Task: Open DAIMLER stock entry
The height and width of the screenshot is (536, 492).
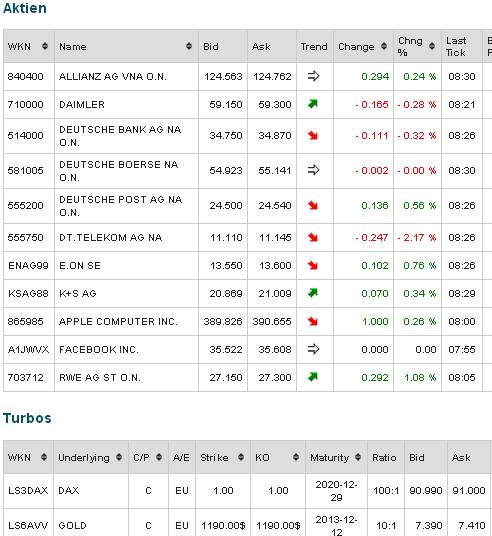Action: tap(82, 104)
